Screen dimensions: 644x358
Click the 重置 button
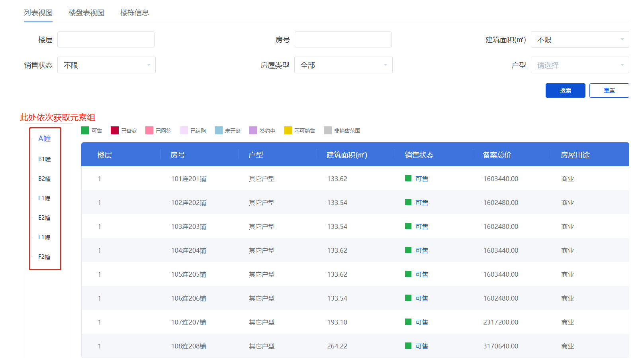point(609,90)
